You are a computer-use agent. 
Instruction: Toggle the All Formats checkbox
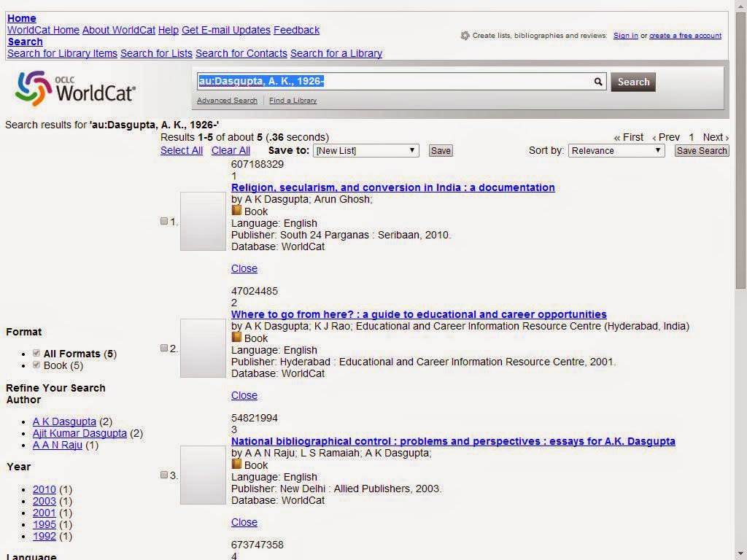[36, 353]
